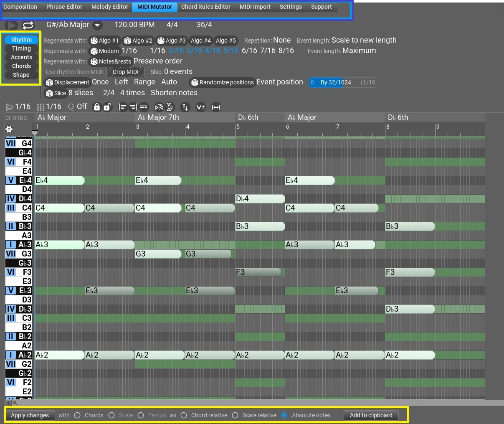Select Chord relative radio button

click(184, 415)
